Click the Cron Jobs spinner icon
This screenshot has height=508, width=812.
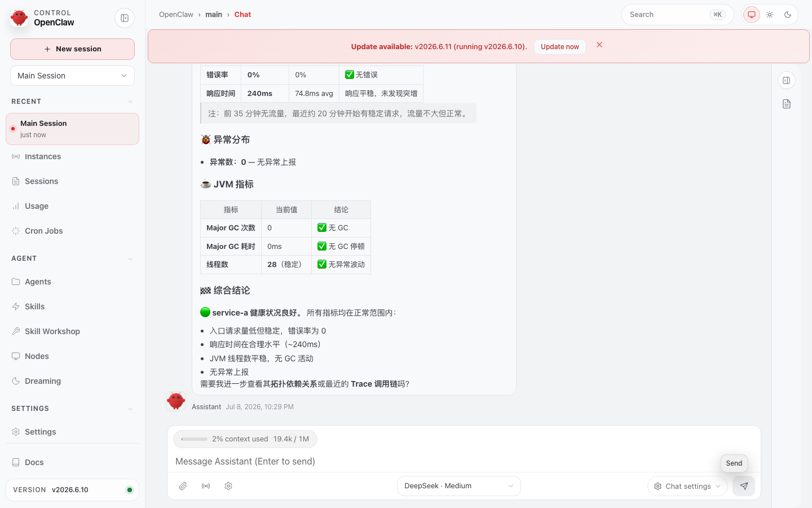click(x=16, y=231)
